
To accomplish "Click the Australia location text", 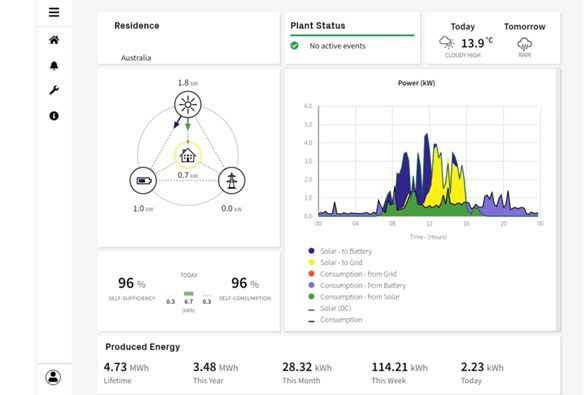I will 136,58.
